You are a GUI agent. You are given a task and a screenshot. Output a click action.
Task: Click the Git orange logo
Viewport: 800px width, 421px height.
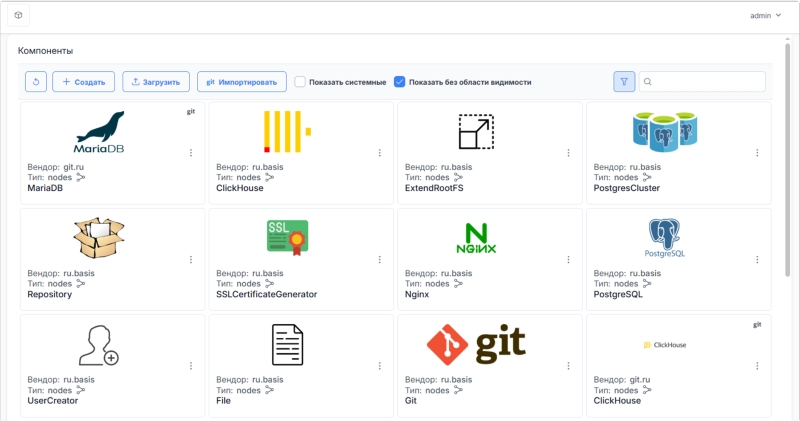tap(476, 344)
